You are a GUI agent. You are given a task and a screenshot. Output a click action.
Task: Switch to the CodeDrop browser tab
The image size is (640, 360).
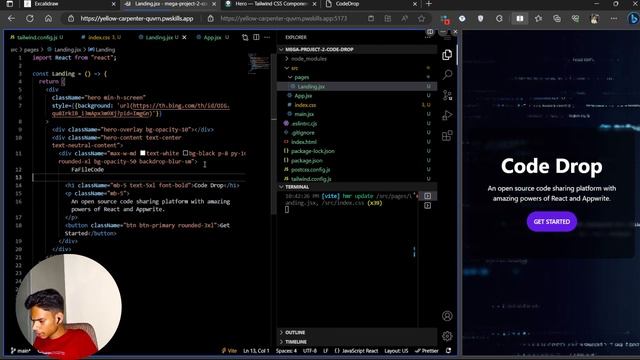(x=371, y=4)
